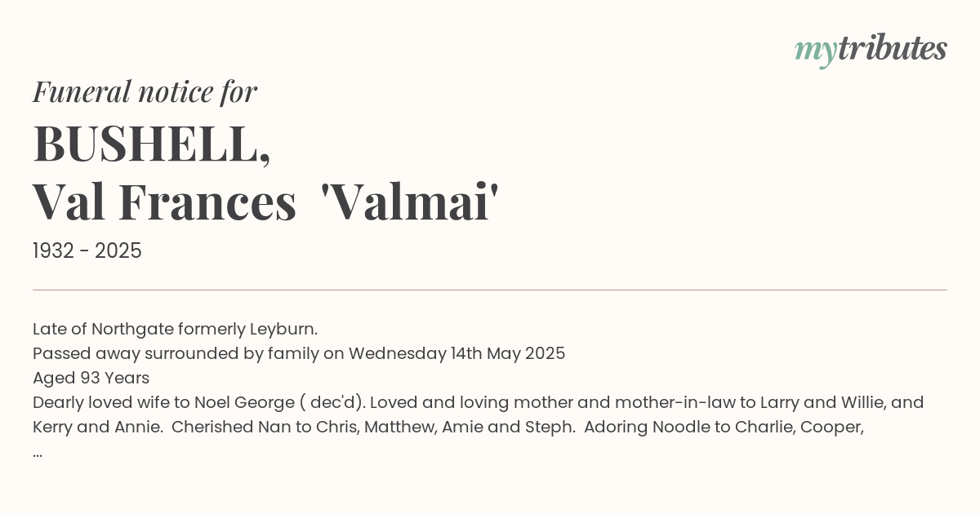Click the date "Wednesday 14th May 2025"
Screen dimensions: 980x514
tap(457, 354)
